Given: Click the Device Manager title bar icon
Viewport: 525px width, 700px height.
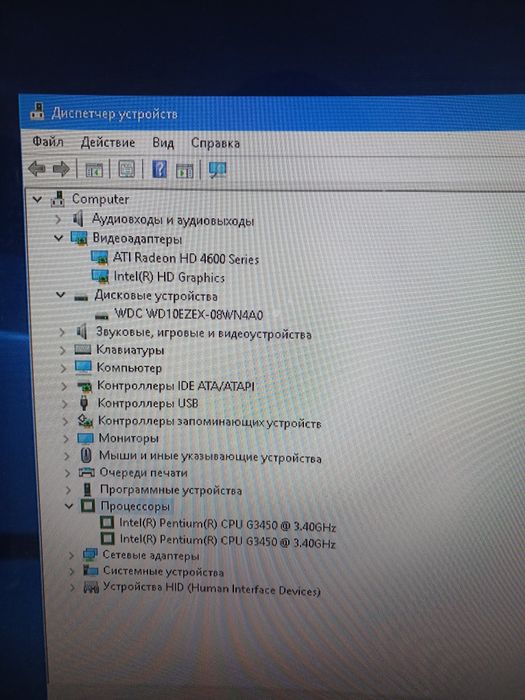Looking at the screenshot, I should (38, 111).
